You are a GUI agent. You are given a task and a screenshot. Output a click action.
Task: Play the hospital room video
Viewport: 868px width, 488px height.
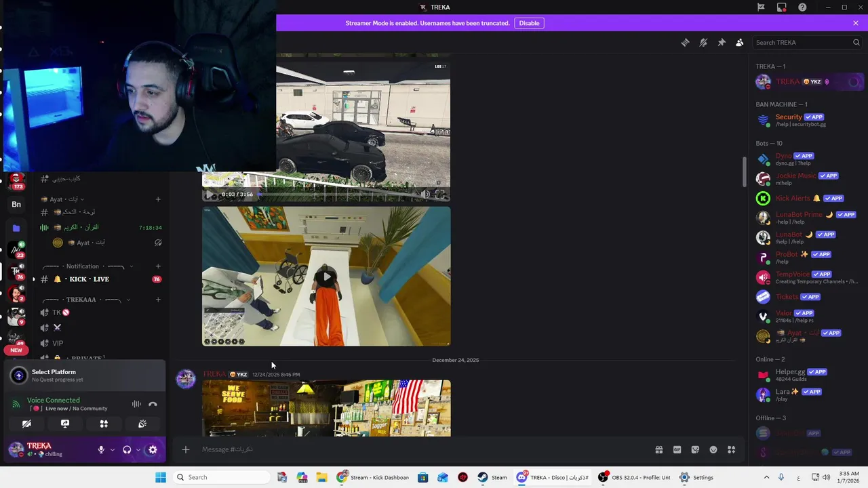(x=326, y=277)
